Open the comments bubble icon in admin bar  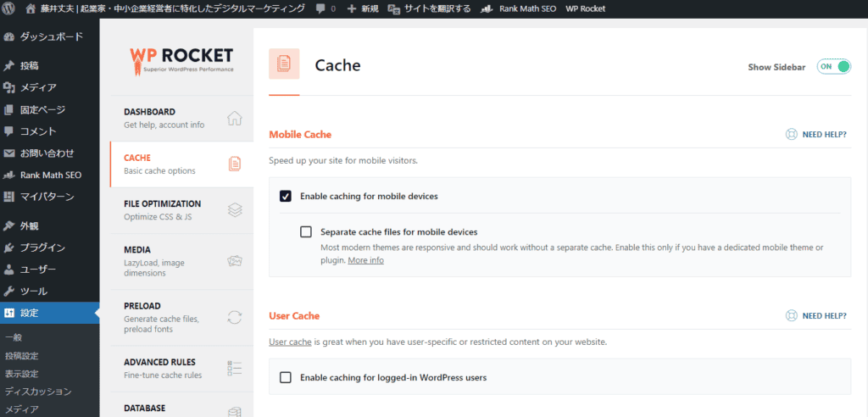pos(320,8)
